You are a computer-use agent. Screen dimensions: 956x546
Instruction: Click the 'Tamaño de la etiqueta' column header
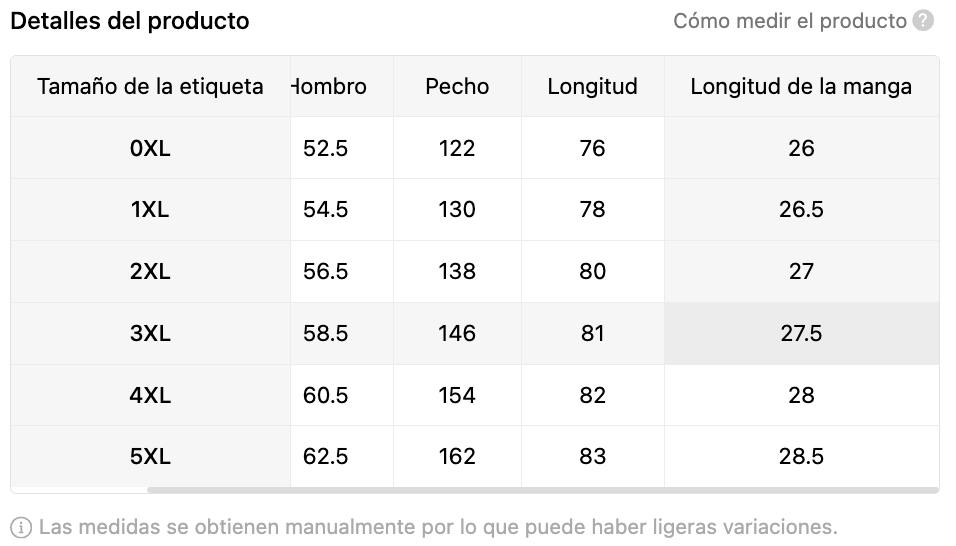pyautogui.click(x=150, y=86)
